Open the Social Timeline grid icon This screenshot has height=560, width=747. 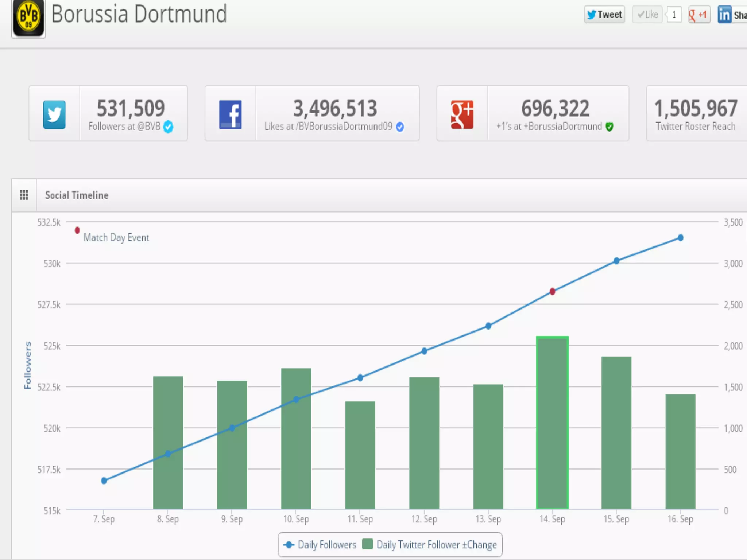(x=24, y=195)
